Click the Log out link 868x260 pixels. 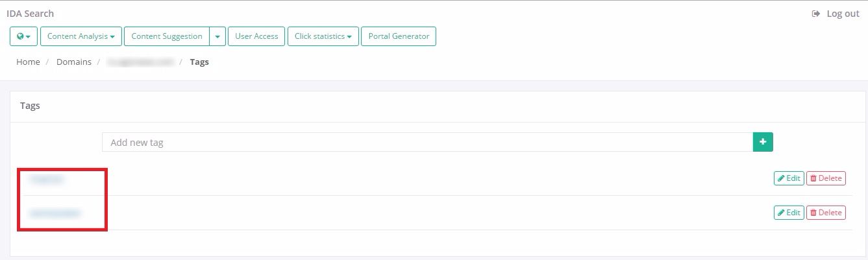[x=836, y=14]
